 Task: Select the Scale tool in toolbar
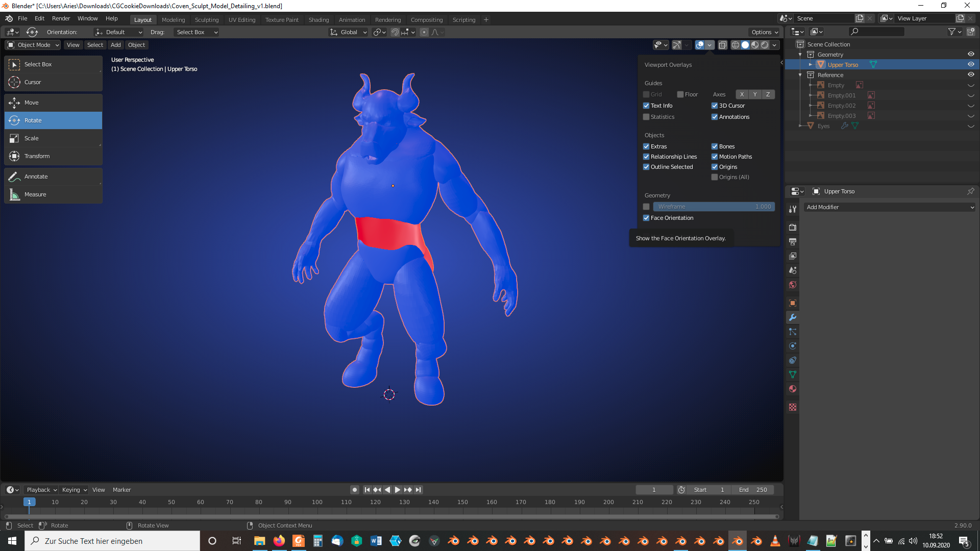coord(31,138)
